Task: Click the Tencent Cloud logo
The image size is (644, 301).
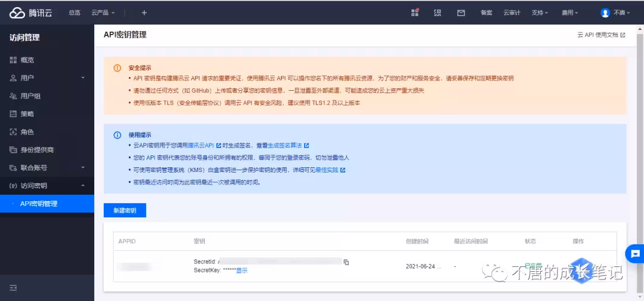Action: (x=31, y=13)
